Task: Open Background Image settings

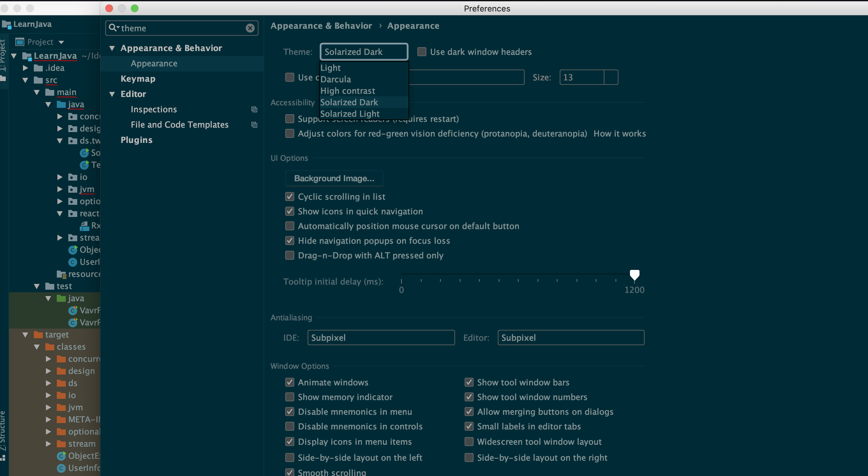Action: 334,179
